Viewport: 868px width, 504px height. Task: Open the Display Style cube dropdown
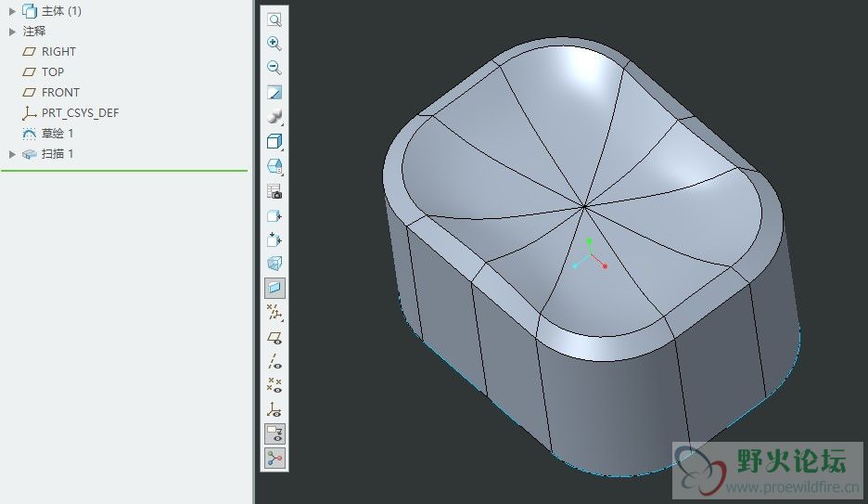click(x=274, y=142)
